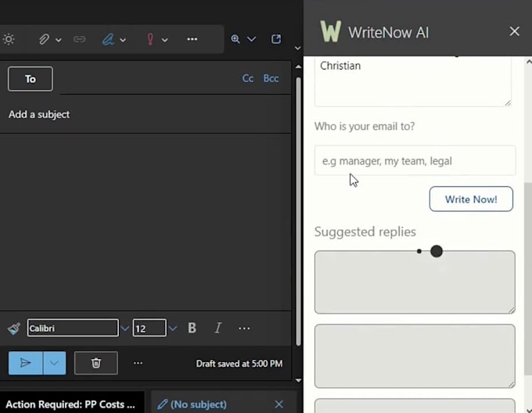
Task: Open more formatting options ellipsis
Action: click(x=244, y=329)
